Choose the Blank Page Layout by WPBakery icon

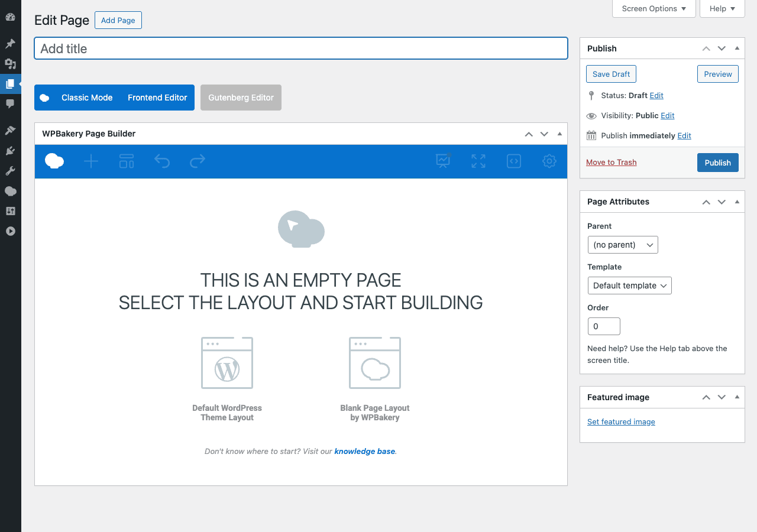coord(375,363)
